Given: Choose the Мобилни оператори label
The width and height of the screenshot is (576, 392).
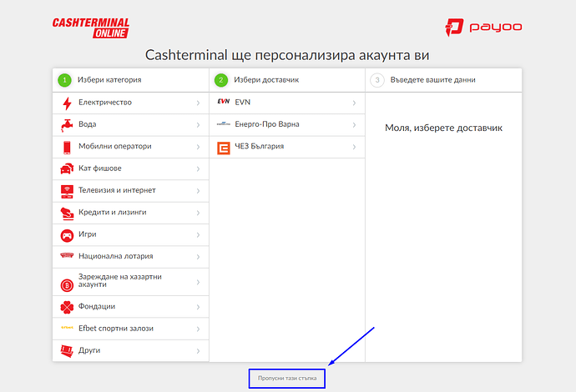Looking at the screenshot, I should coord(115,147).
